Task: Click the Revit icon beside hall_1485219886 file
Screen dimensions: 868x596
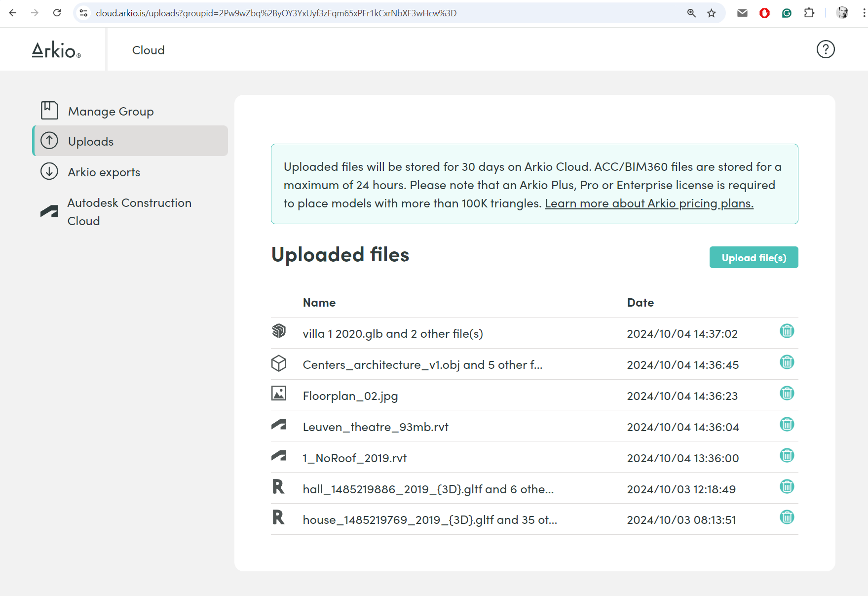Action: point(278,486)
